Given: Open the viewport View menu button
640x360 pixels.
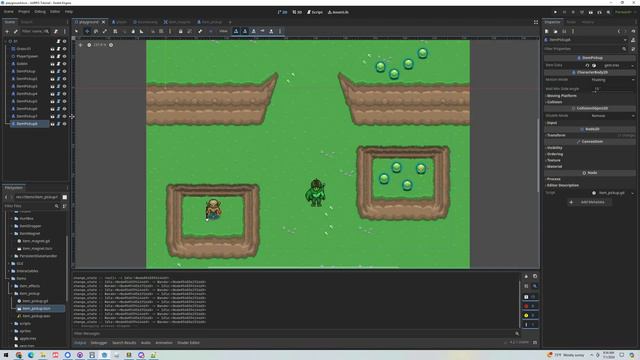Looking at the screenshot, I should (x=223, y=31).
